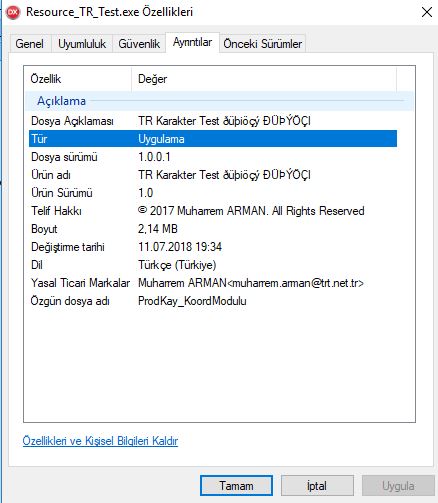Viewport: 438px width, 503px height.
Task: Select the Boyut row label
Action: 44,229
